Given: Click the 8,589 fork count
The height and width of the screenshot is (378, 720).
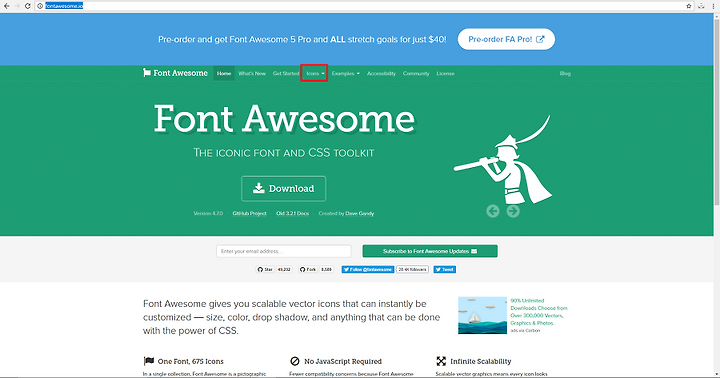Looking at the screenshot, I should [326, 270].
